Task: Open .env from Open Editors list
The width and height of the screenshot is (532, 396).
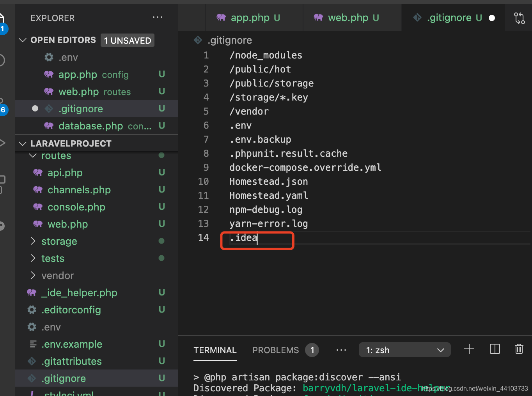Action: (x=96, y=57)
